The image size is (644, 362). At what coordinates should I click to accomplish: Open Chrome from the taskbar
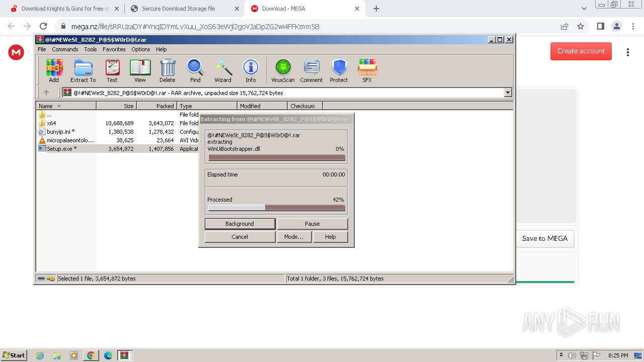[91, 355]
